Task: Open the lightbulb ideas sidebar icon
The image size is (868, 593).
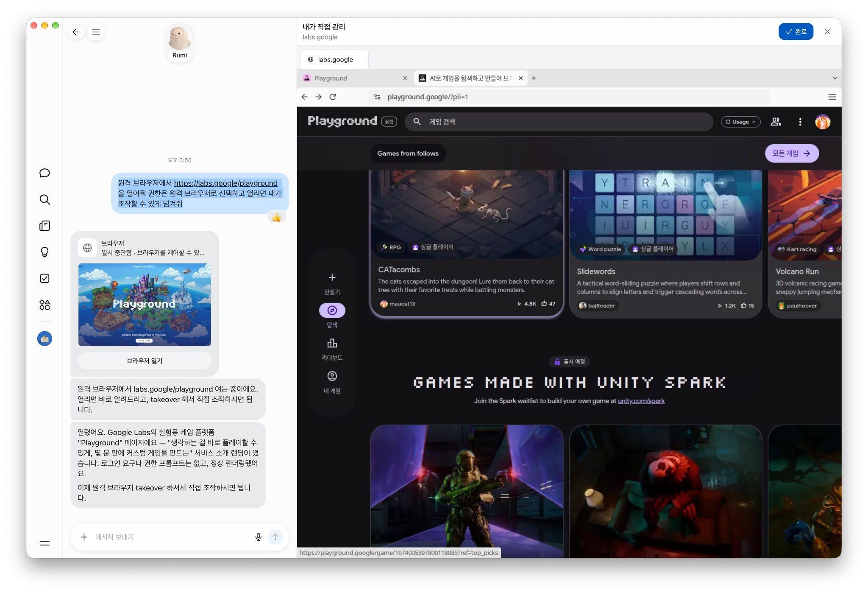Action: click(45, 252)
